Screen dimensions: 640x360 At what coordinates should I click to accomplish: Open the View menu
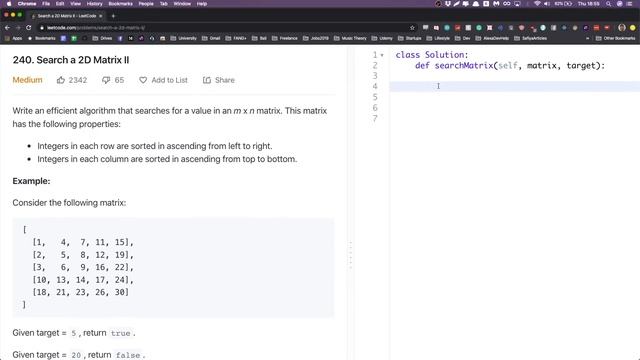click(x=76, y=4)
